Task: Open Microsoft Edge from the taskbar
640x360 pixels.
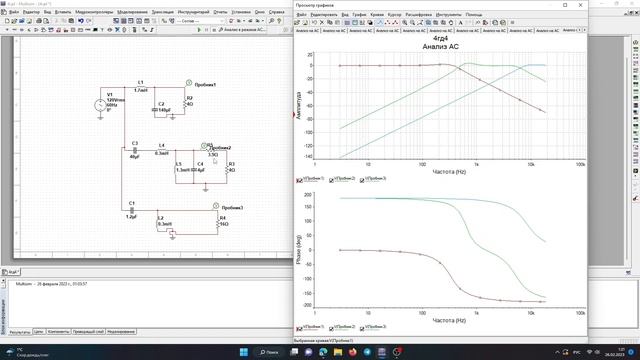Action: [x=323, y=352]
